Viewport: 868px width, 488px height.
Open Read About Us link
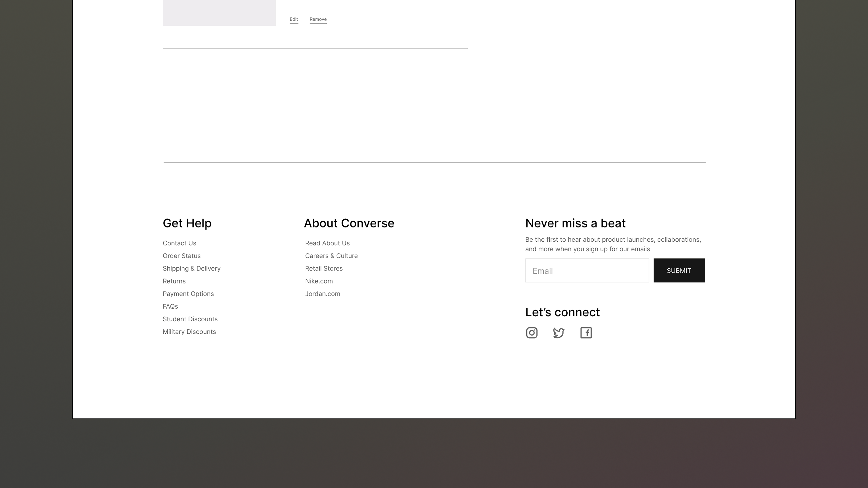click(x=327, y=243)
